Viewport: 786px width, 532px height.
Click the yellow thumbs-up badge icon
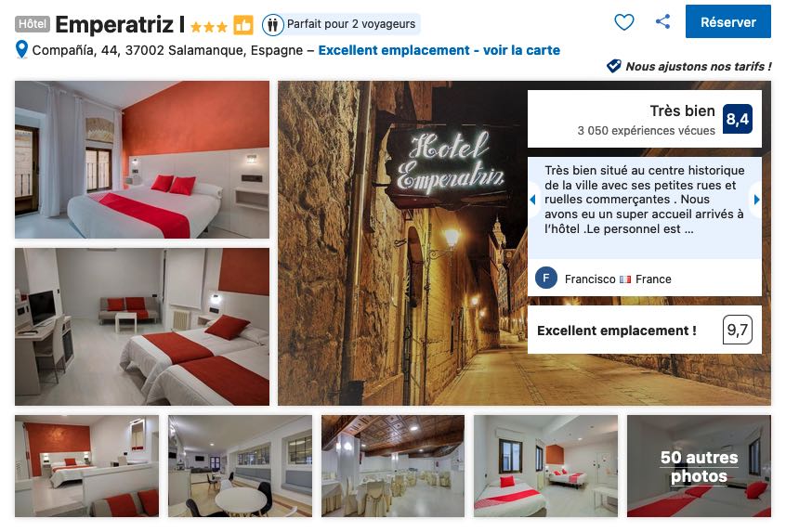click(x=243, y=24)
